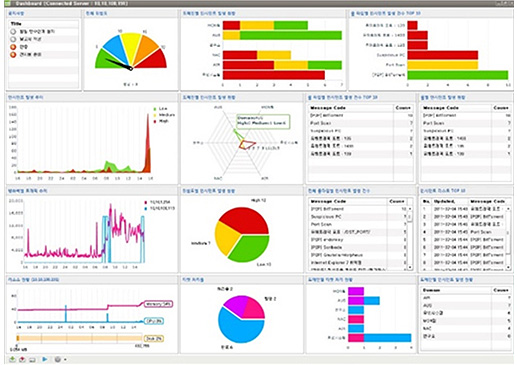Click the red High legend marker in incident chart
Image resolution: width=517 pixels, height=365 pixels.
155,121
